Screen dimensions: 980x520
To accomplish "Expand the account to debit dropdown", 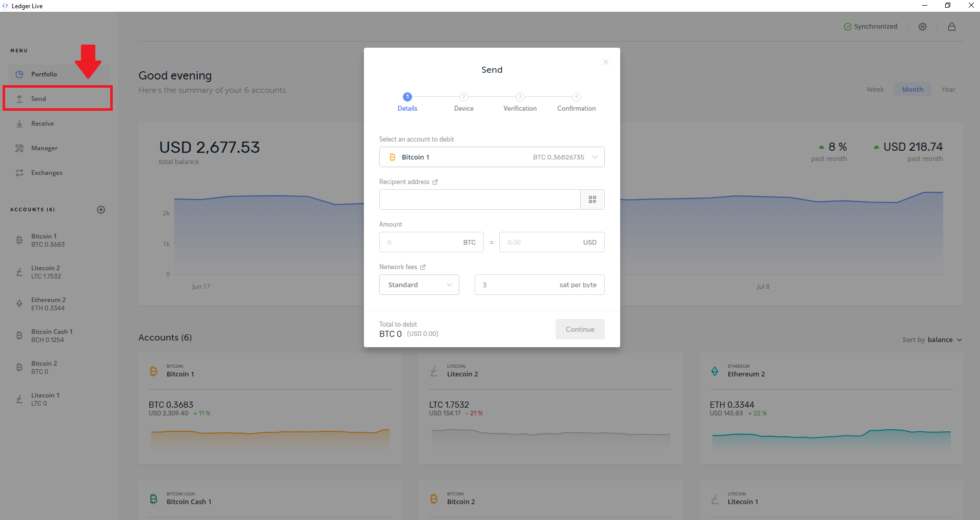I will click(x=492, y=157).
